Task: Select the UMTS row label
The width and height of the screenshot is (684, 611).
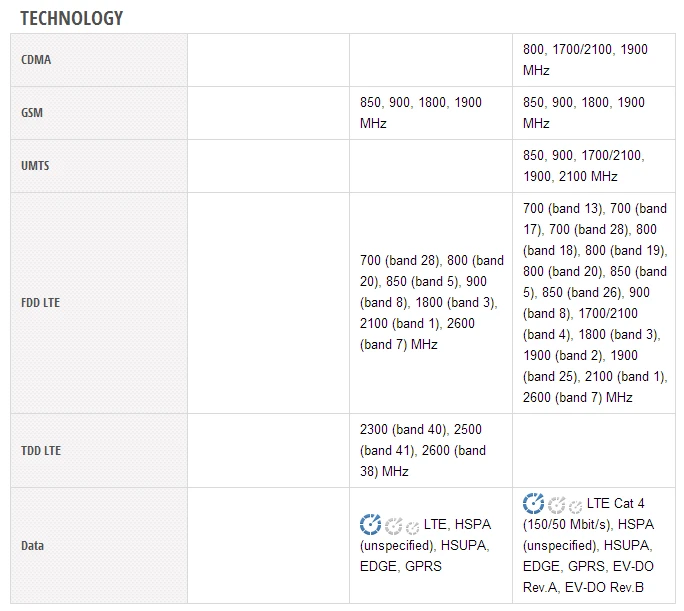Action: [35, 166]
